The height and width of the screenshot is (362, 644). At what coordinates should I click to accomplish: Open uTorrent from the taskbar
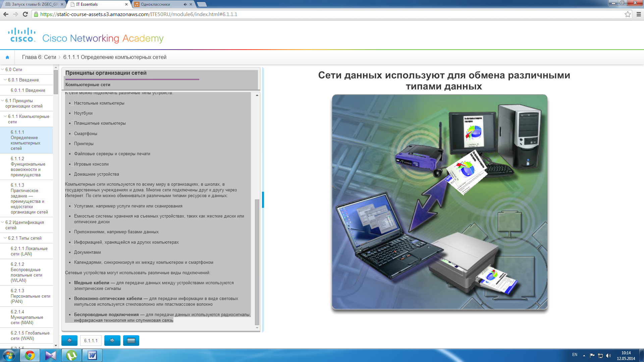click(71, 355)
